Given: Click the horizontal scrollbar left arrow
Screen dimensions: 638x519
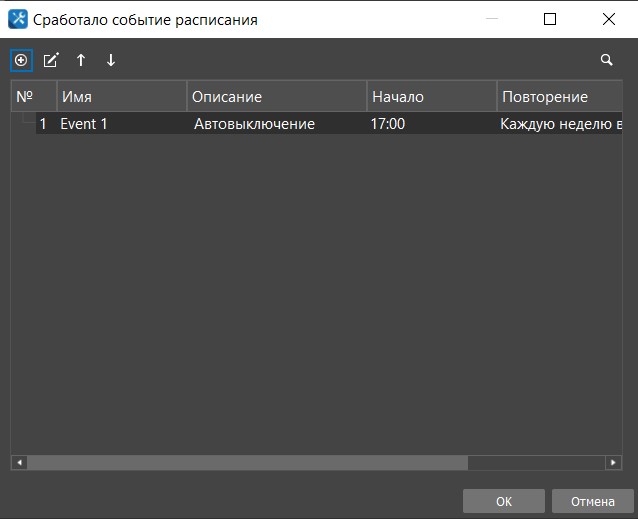Looking at the screenshot, I should click(19, 463).
